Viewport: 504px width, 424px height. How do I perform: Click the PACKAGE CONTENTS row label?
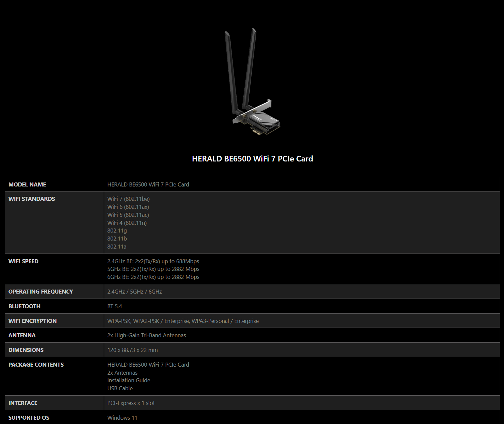point(36,365)
